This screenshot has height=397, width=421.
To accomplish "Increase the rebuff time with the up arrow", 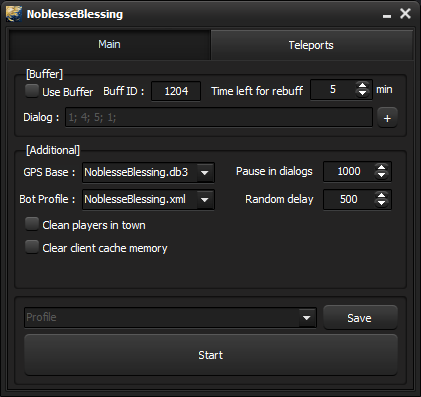I will [362, 85].
